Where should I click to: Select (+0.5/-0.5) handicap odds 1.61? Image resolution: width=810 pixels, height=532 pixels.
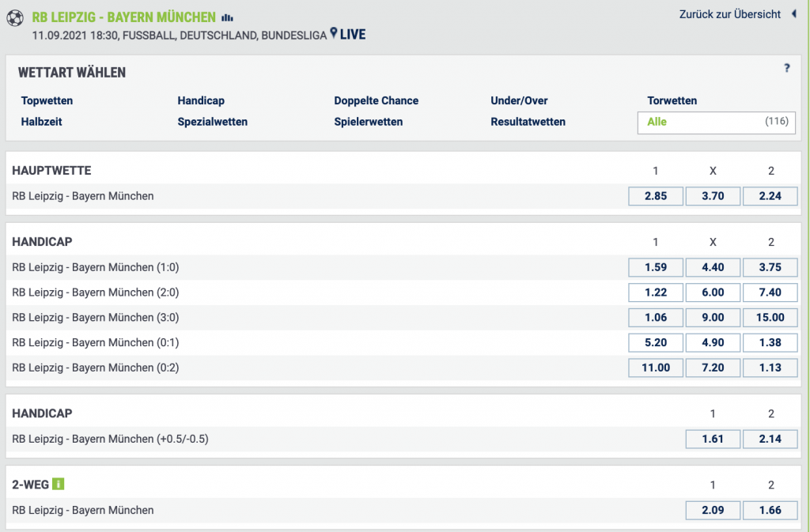coord(713,440)
